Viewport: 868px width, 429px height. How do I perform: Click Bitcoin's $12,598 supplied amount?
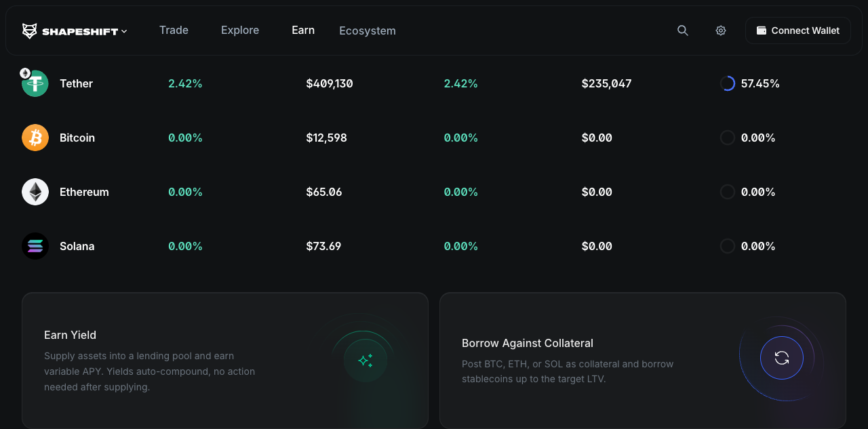point(326,138)
